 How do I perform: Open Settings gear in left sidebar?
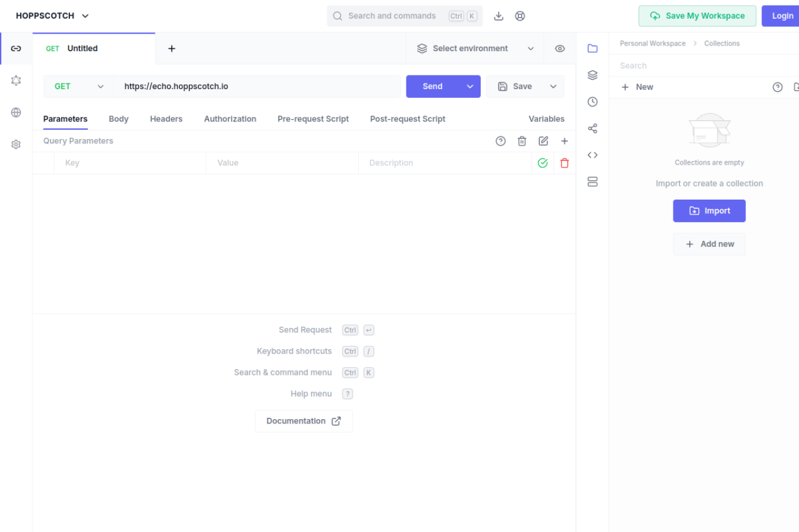[16, 144]
